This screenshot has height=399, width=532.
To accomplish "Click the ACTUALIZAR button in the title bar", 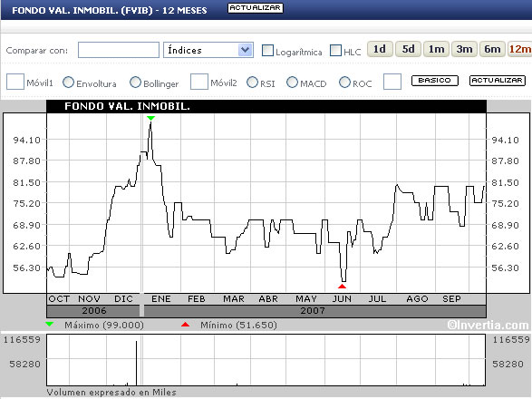I will click(x=256, y=8).
